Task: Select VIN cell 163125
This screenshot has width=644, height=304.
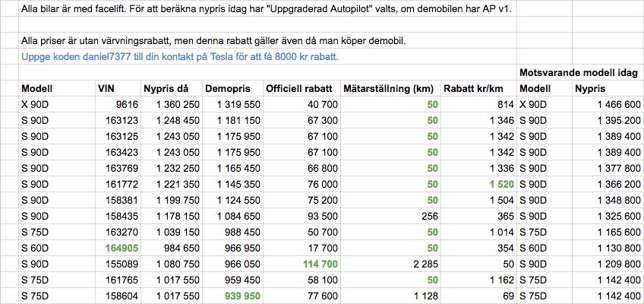Action: click(x=118, y=136)
